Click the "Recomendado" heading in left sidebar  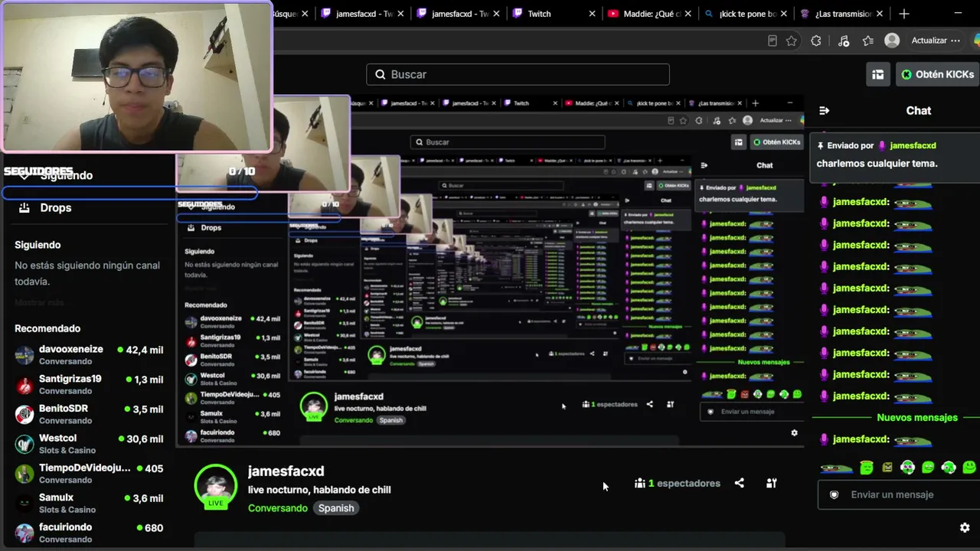[47, 328]
